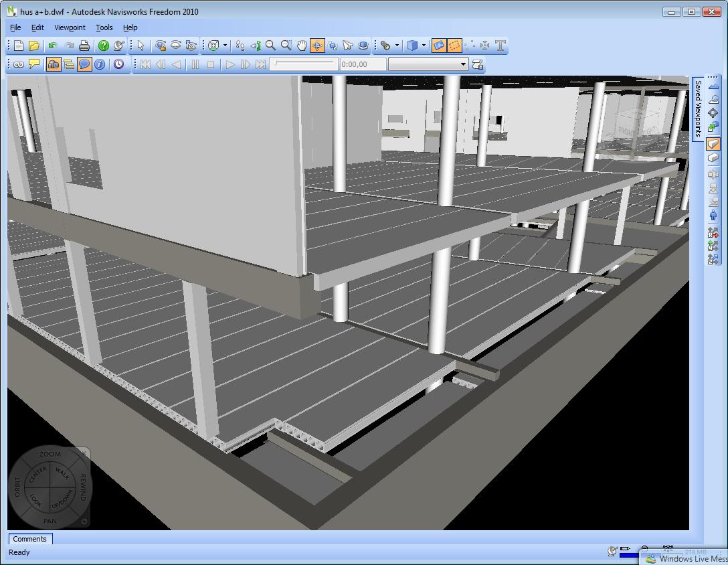This screenshot has height=565, width=728.
Task: Choose the Walk navigation tool
Action: [x=240, y=46]
